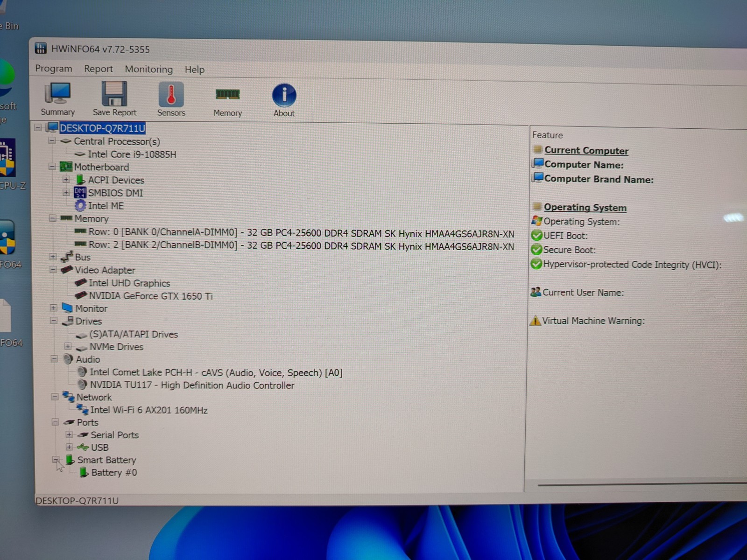Expand the ACPI Devices node
Viewport: 747px width, 560px height.
pyautogui.click(x=66, y=179)
